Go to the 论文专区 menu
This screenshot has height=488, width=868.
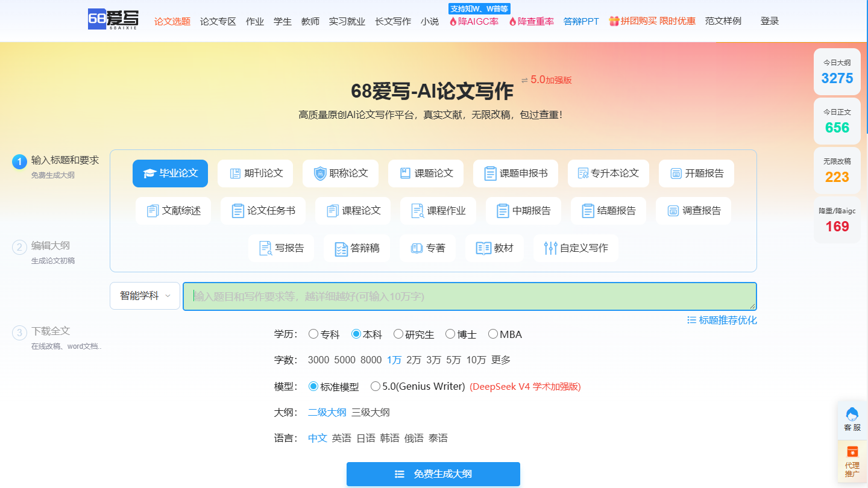218,21
